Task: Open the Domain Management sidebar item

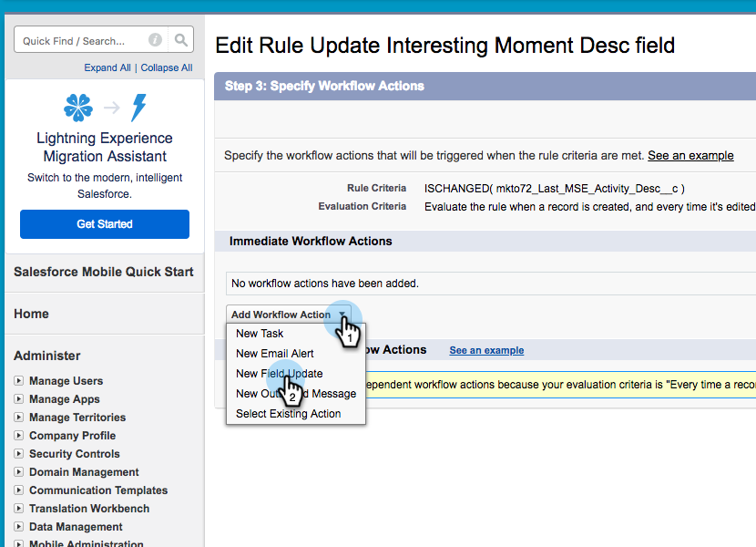Action: [x=84, y=472]
